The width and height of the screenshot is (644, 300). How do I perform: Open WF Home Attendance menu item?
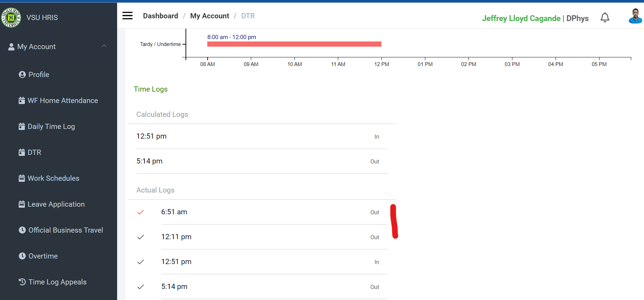click(63, 101)
